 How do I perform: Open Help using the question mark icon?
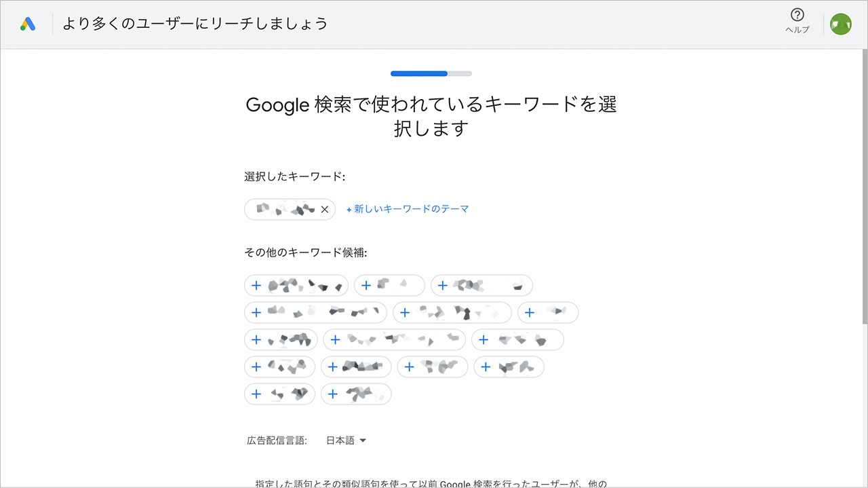797,15
